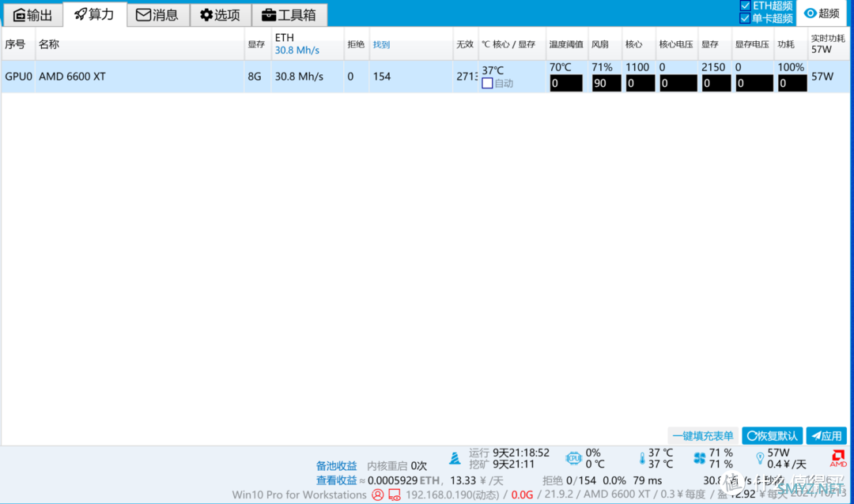This screenshot has width=854, height=504.
Task: Click the terminal icon on 输出 tab
Action: click(x=19, y=15)
